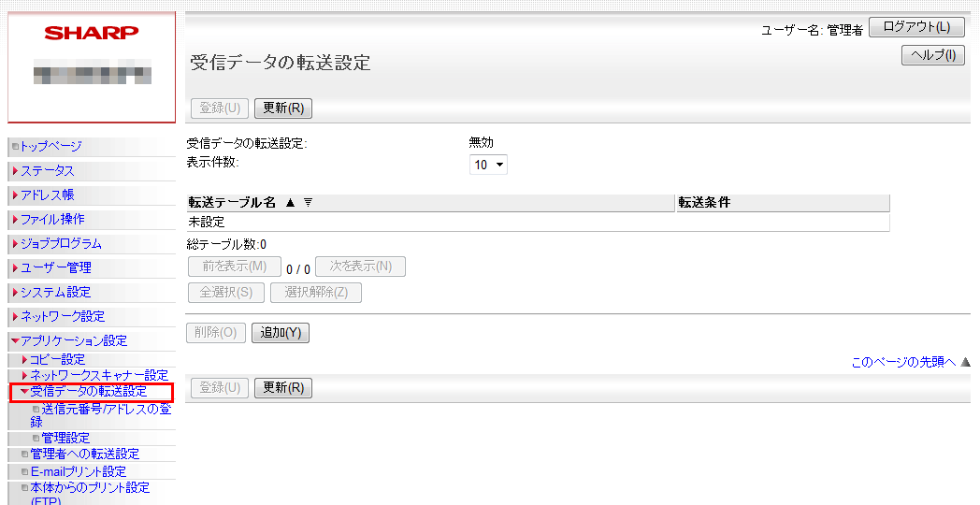Viewport: 980px width, 505px height.
Task: Open 管理者への転送設定 link
Action: pos(85,454)
